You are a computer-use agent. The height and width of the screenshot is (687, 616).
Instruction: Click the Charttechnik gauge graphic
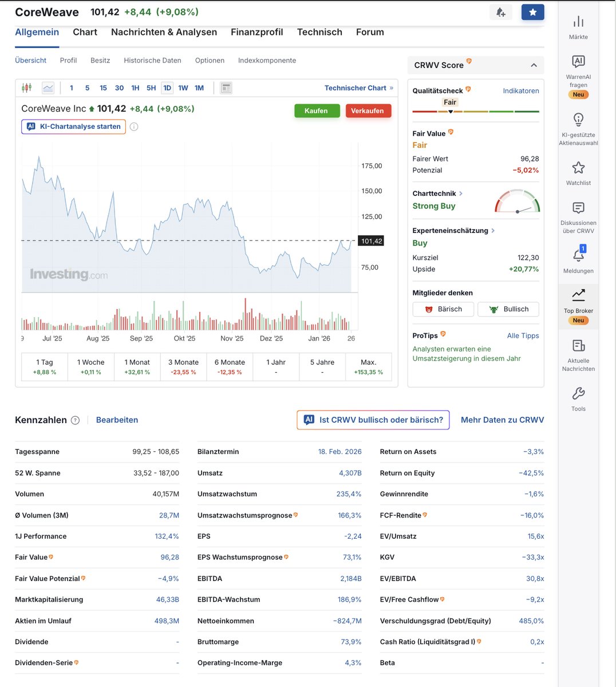pos(517,202)
